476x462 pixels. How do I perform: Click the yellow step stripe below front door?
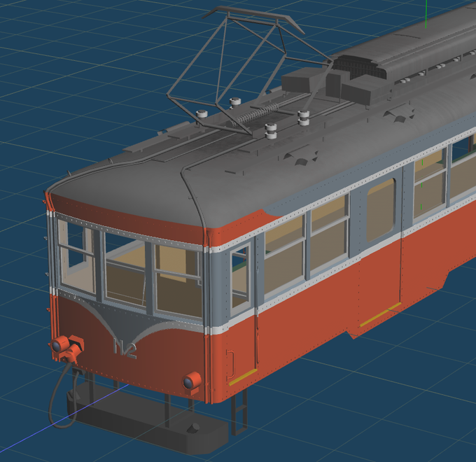243,377
